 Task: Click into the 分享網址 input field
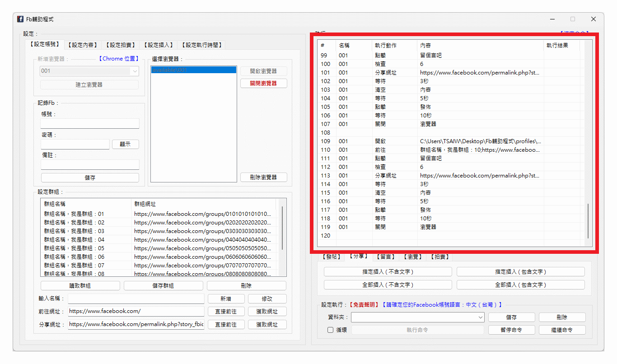click(136, 325)
